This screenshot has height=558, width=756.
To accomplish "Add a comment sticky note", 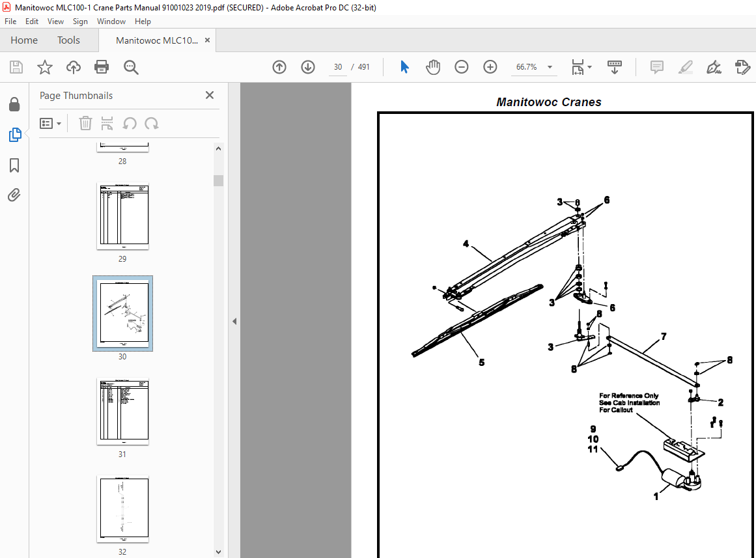I will pos(656,67).
